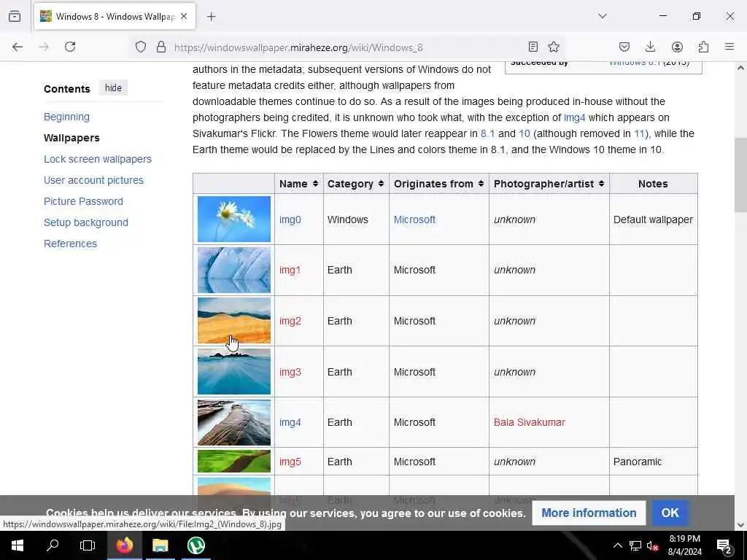Screen dimensions: 747x560
Task: Click More information on cookie banner
Action: (x=589, y=513)
